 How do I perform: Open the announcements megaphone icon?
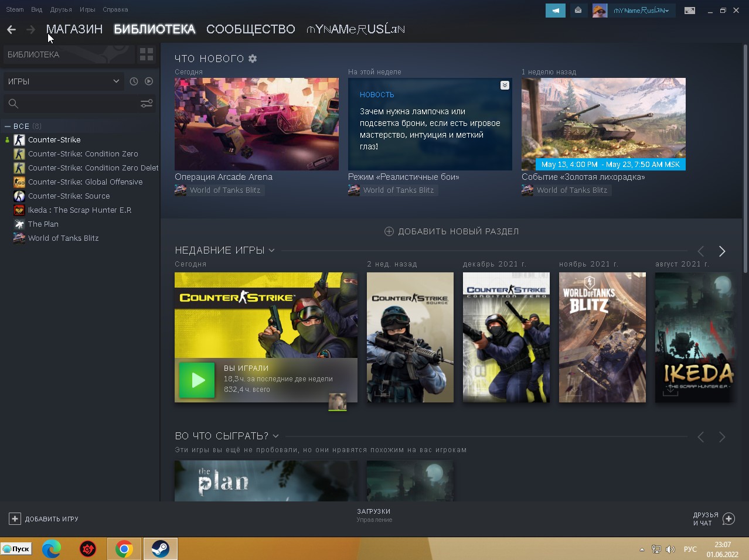[556, 11]
